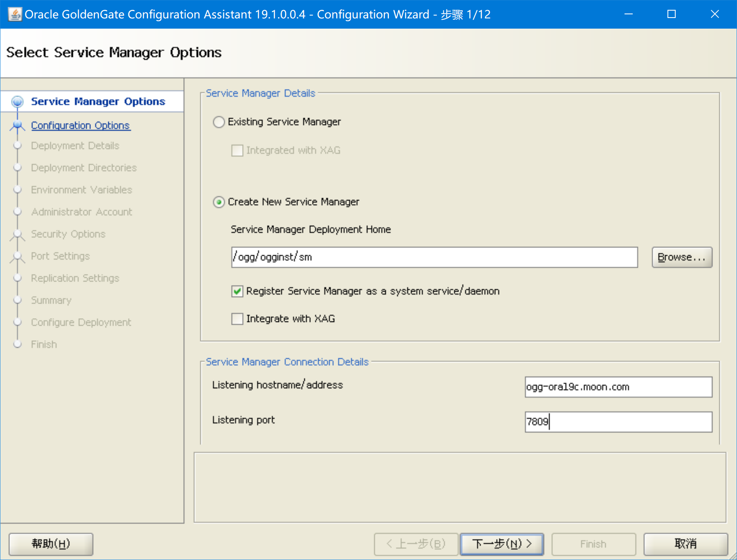
Task: Select the Port Settings step
Action: pos(61,256)
